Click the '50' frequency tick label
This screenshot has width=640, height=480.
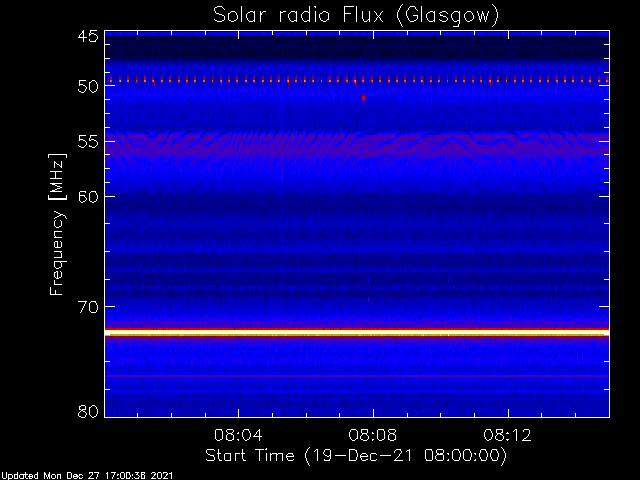click(x=88, y=86)
